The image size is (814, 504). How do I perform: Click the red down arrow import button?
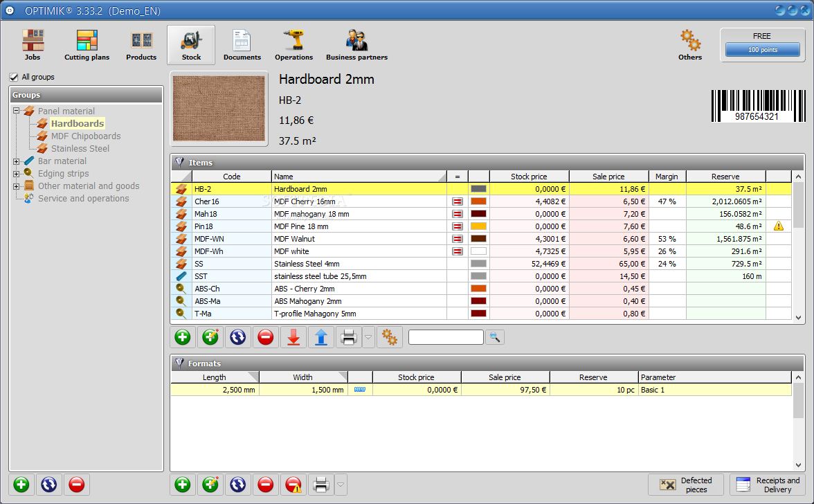coord(293,337)
